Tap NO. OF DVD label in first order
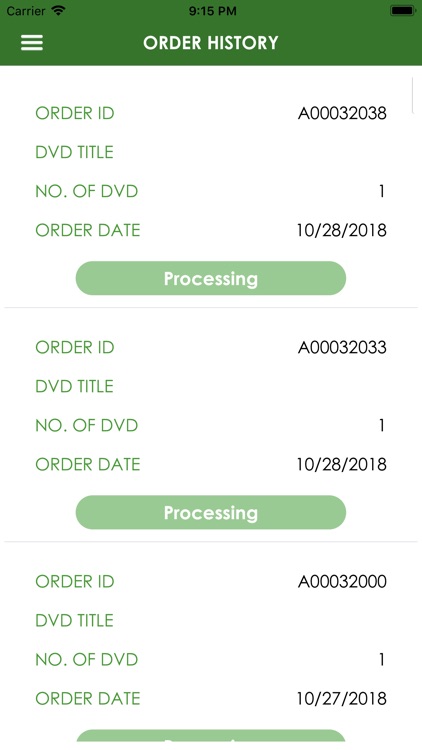The width and height of the screenshot is (422, 750). (x=87, y=191)
